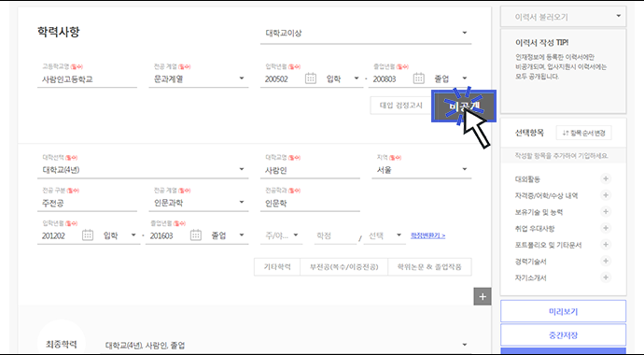Click the gray plus button below education form
This screenshot has height=355, width=644.
click(x=483, y=296)
